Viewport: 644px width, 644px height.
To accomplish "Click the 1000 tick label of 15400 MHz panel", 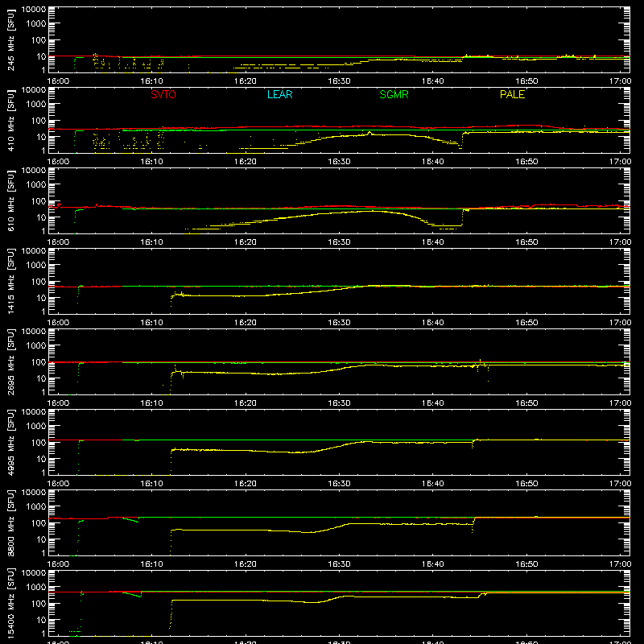I will [36, 588].
